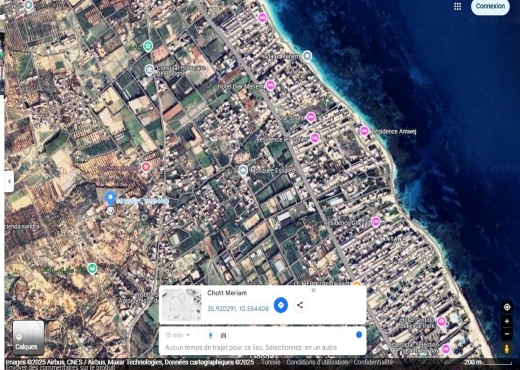Open the 15 min duration dropdown
The height and width of the screenshot is (370, 520).
pos(178,335)
